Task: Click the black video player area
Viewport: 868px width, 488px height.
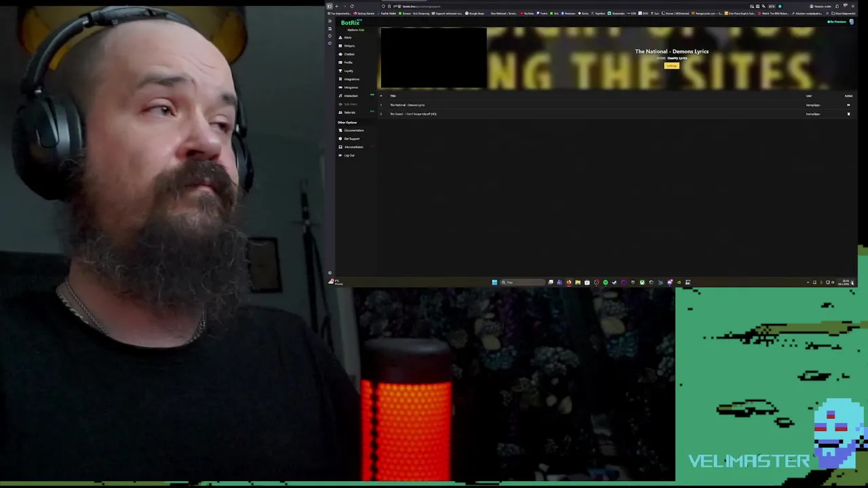Action: click(x=433, y=58)
